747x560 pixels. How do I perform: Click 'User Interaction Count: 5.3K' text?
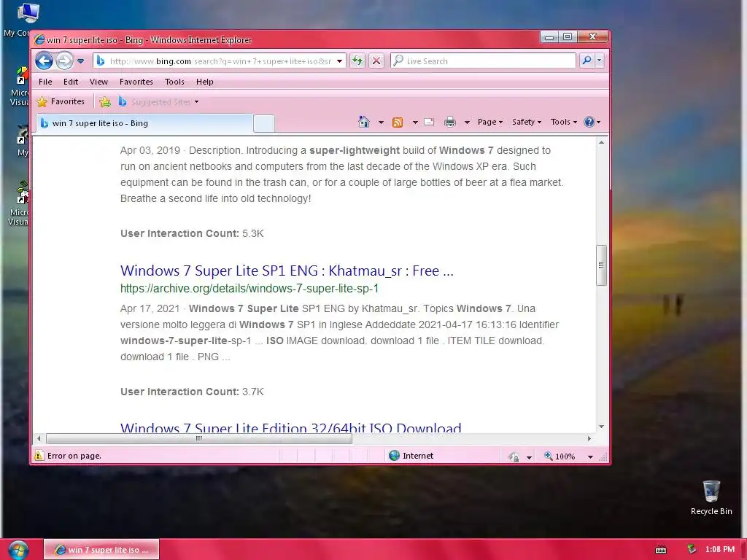coord(192,233)
